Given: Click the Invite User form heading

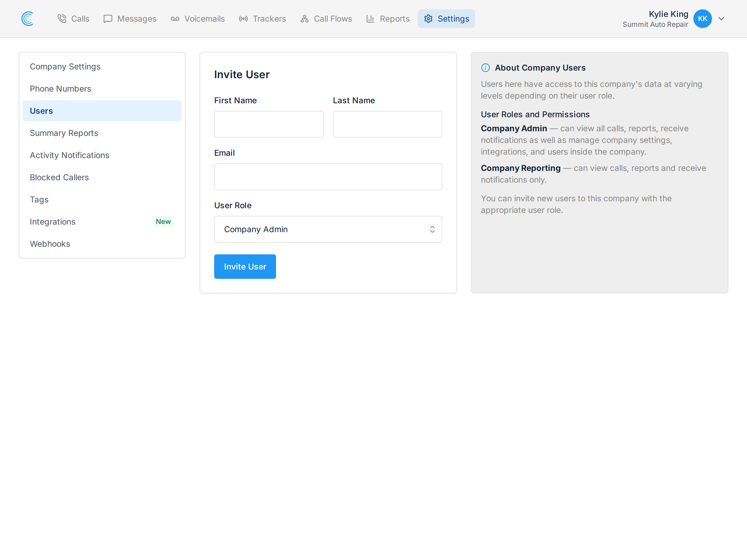Looking at the screenshot, I should coord(242,74).
